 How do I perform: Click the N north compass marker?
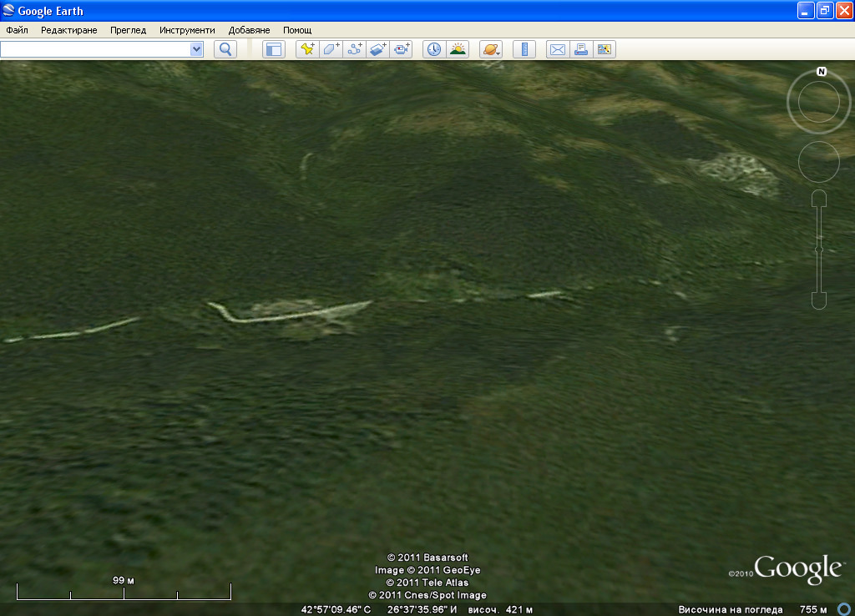822,72
